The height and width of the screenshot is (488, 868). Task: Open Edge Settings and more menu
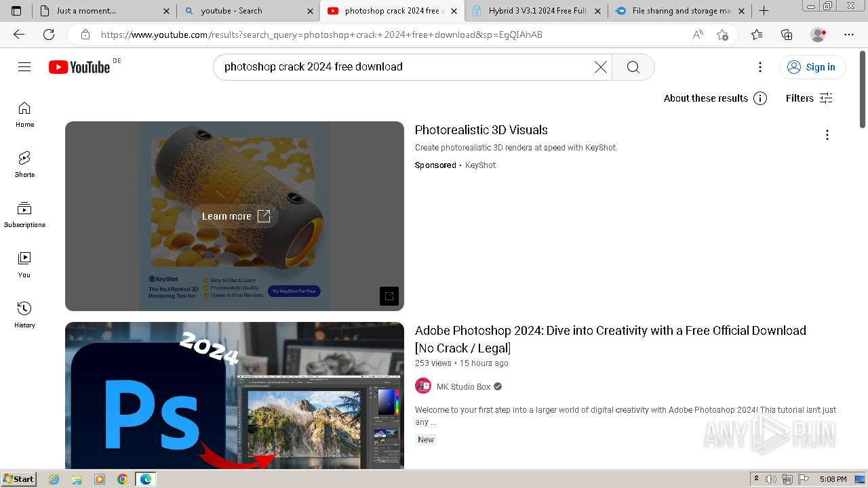tap(849, 35)
